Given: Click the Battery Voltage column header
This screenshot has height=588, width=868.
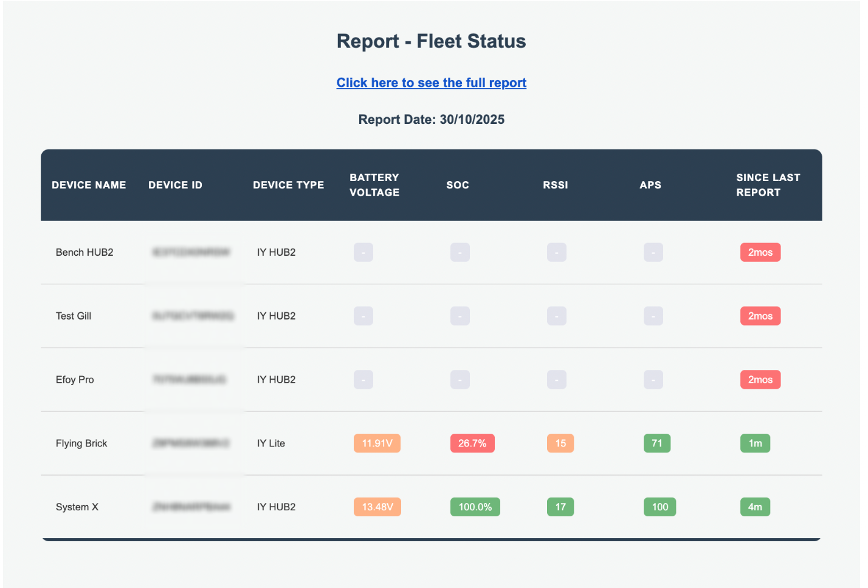Looking at the screenshot, I should point(374,185).
